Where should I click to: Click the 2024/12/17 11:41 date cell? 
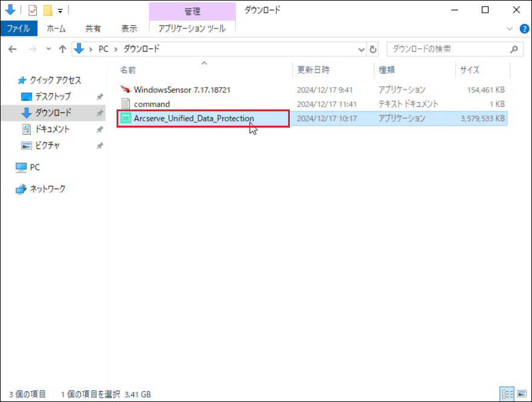tap(327, 104)
